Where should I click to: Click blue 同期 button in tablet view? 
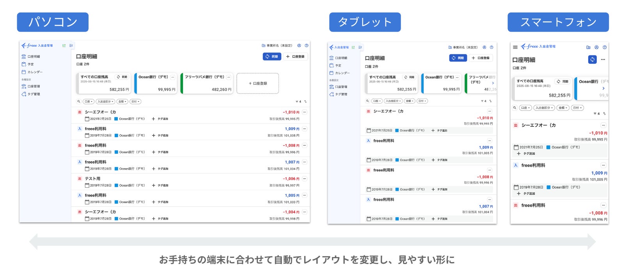coord(458,58)
